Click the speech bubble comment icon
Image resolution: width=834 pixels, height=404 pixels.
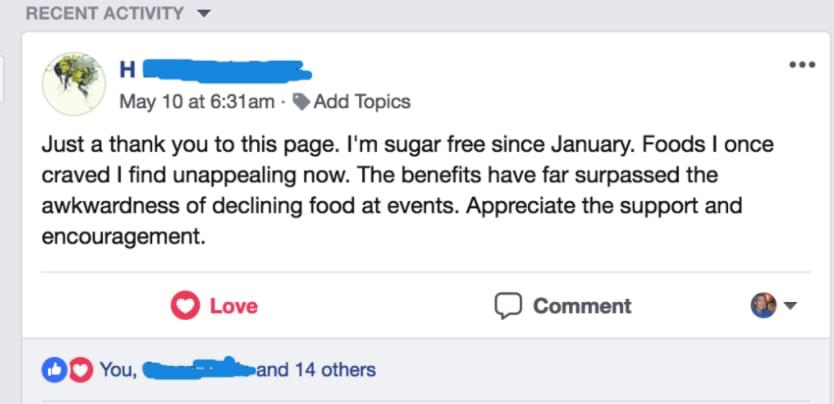507,306
